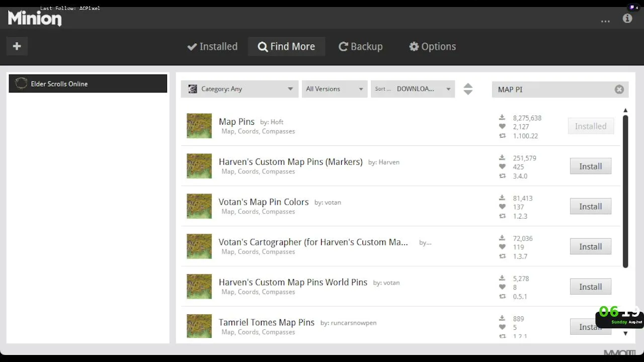Viewport: 644px width, 362px height.
Task: Open Harven's Custom Map Pins World Pins title
Action: (x=293, y=283)
